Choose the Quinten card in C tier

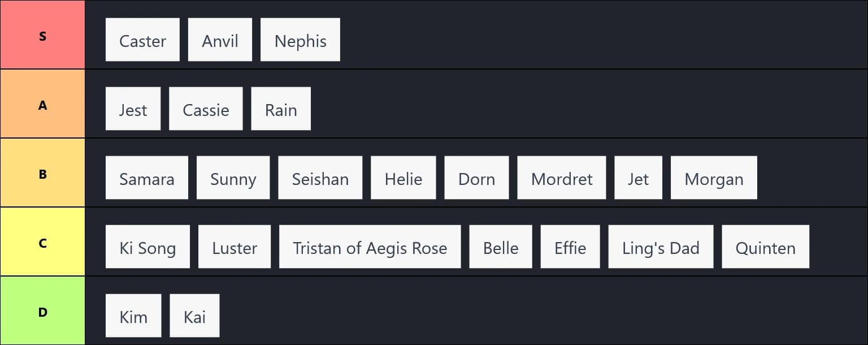pos(765,247)
